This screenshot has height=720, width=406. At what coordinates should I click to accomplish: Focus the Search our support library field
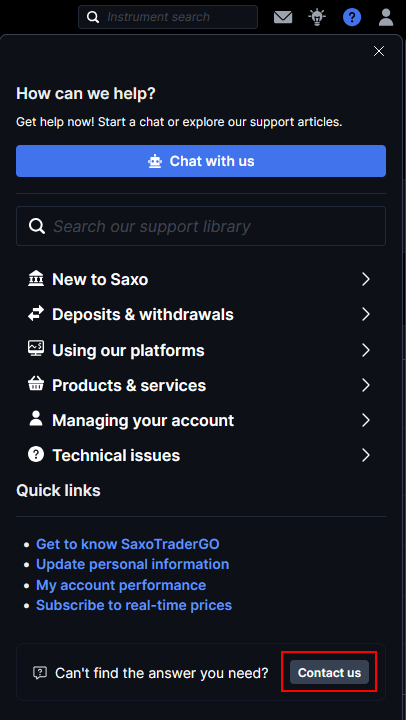pos(201,226)
